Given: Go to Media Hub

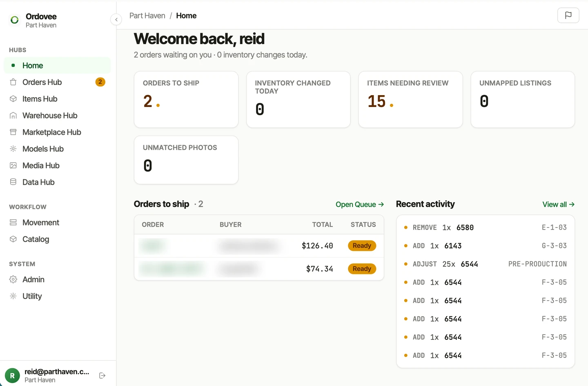Looking at the screenshot, I should pyautogui.click(x=57, y=165).
